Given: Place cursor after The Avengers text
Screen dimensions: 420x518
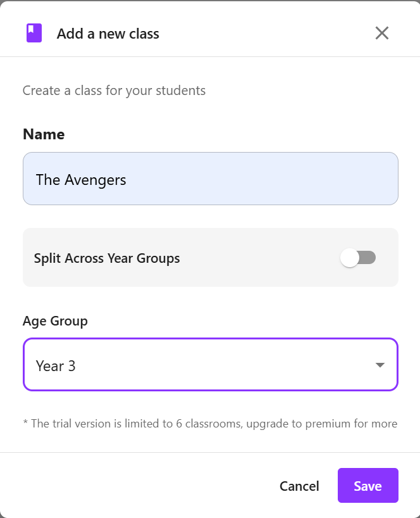Looking at the screenshot, I should tap(128, 180).
